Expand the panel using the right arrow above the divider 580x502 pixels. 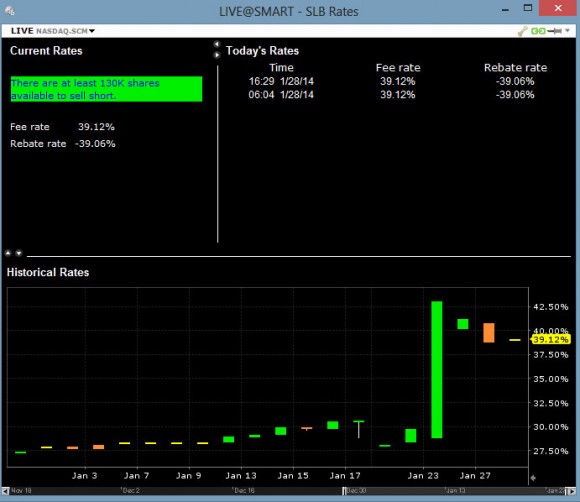coord(217,55)
